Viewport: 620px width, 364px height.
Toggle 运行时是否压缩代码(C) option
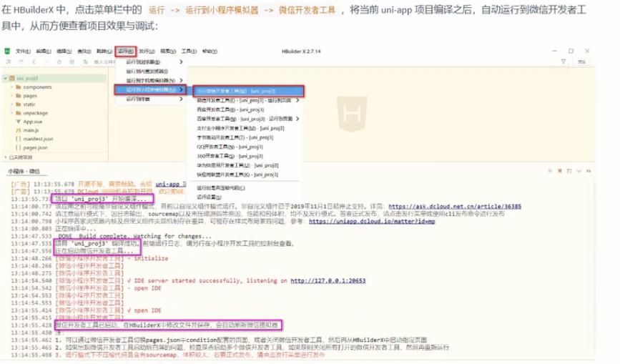[247, 188]
